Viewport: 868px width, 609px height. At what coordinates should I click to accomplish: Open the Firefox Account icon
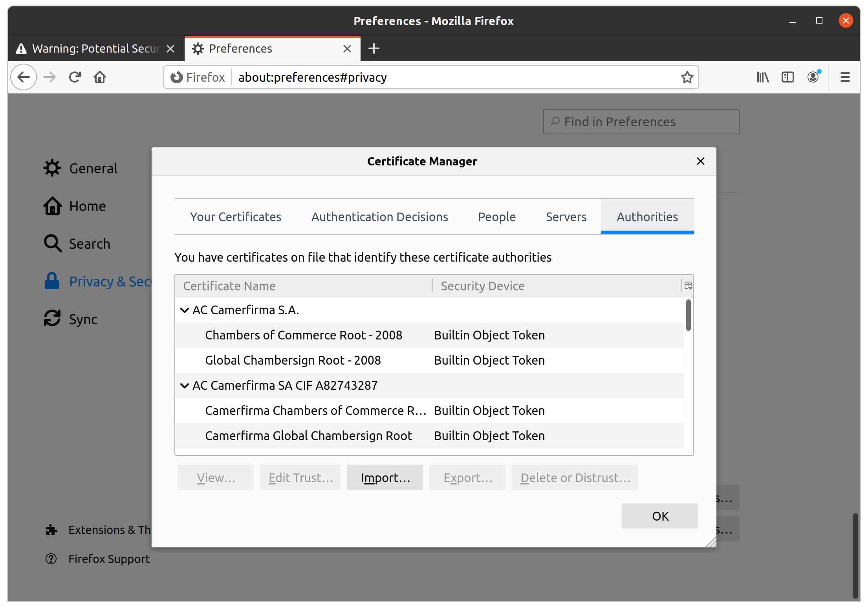pos(813,77)
